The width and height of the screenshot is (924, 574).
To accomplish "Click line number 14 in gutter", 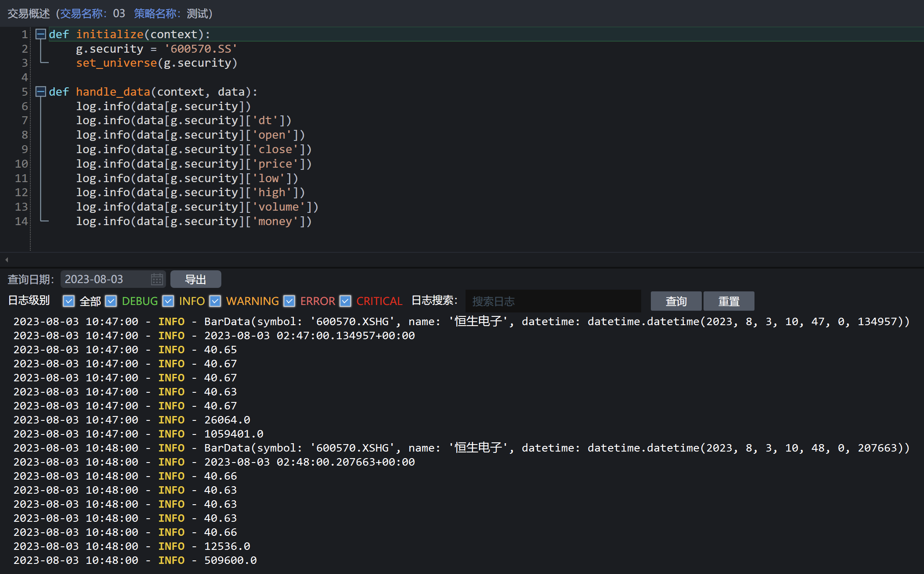I will (x=21, y=221).
